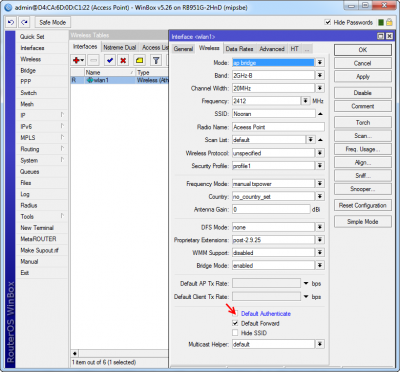
Task: Toggle the Hide Passwords checkbox
Action: [328, 22]
